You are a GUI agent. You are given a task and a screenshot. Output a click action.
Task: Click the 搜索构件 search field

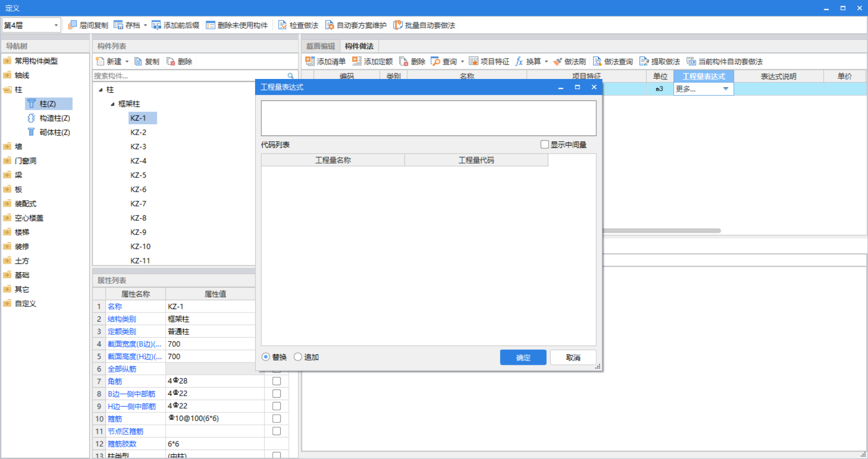pos(190,76)
